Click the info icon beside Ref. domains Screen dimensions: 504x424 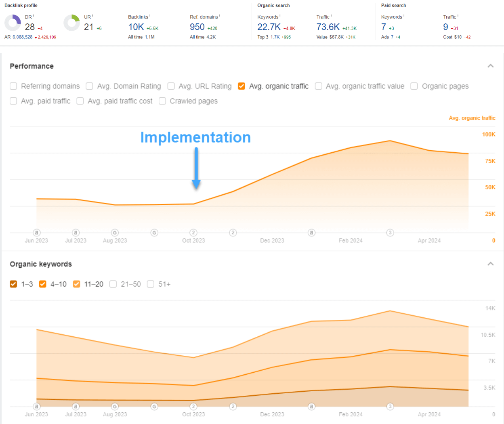click(219, 16)
